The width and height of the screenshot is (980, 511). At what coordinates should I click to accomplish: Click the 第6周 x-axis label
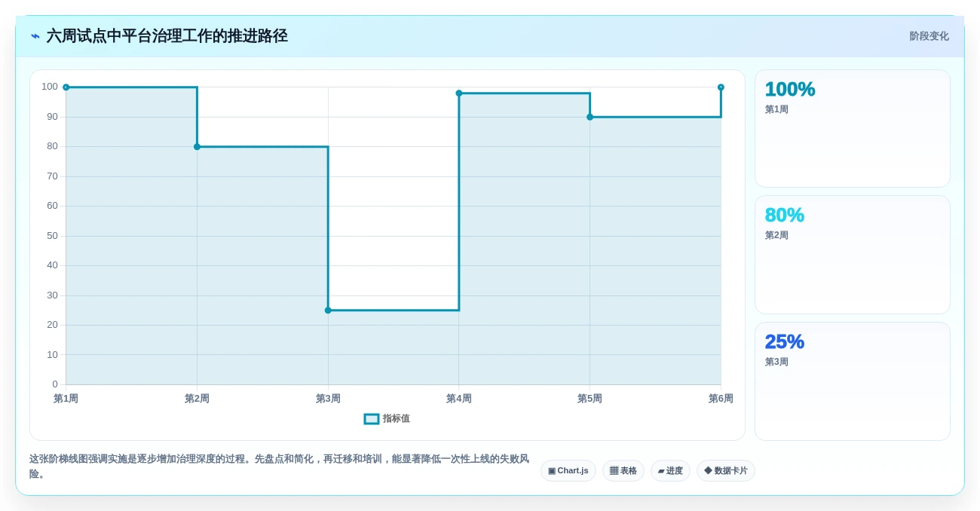[x=721, y=399]
